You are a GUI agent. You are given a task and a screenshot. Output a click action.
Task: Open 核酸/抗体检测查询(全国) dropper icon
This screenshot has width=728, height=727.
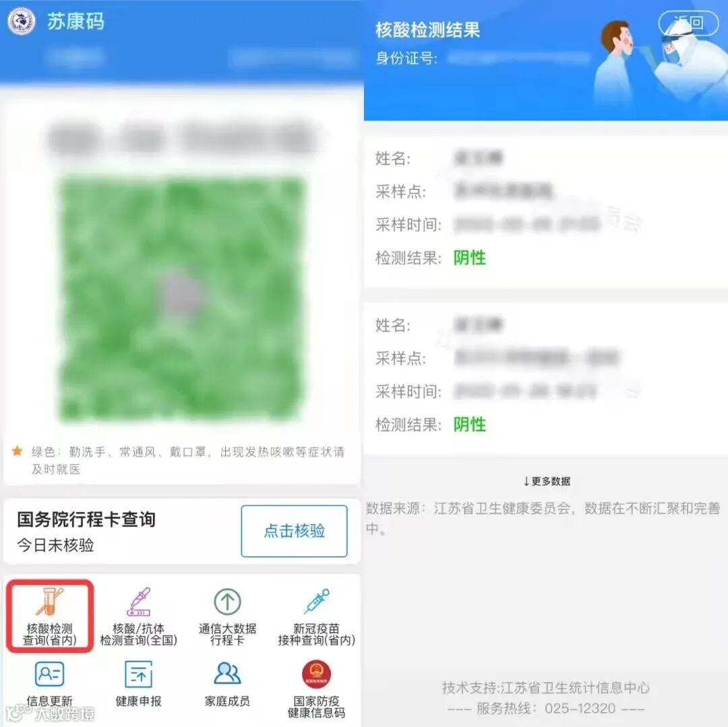point(138,601)
